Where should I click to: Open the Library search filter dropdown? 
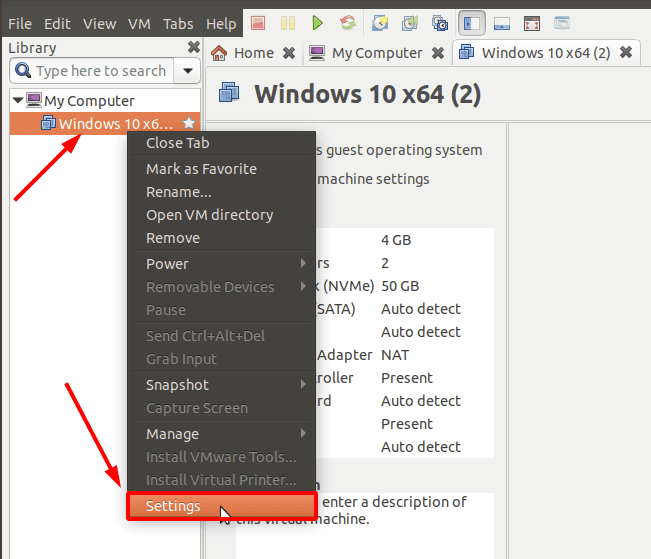pos(188,71)
